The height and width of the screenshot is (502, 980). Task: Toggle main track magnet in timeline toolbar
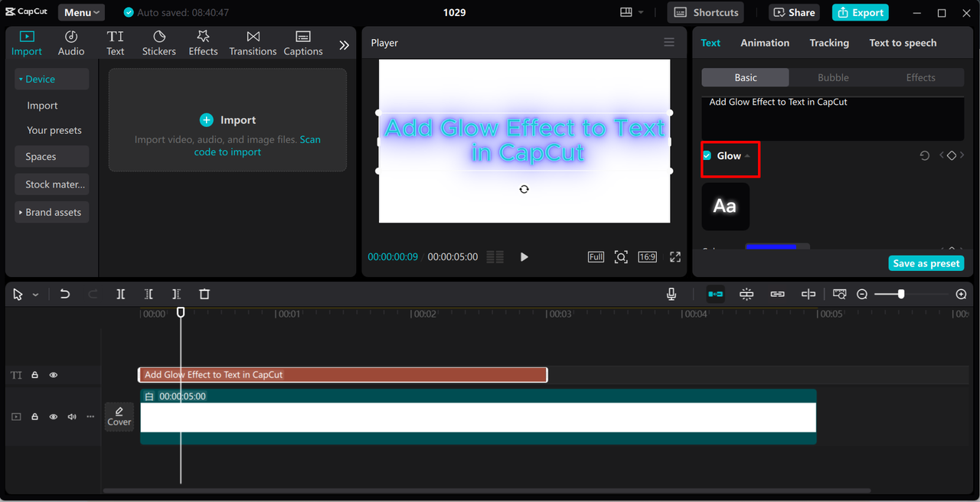[x=715, y=294]
